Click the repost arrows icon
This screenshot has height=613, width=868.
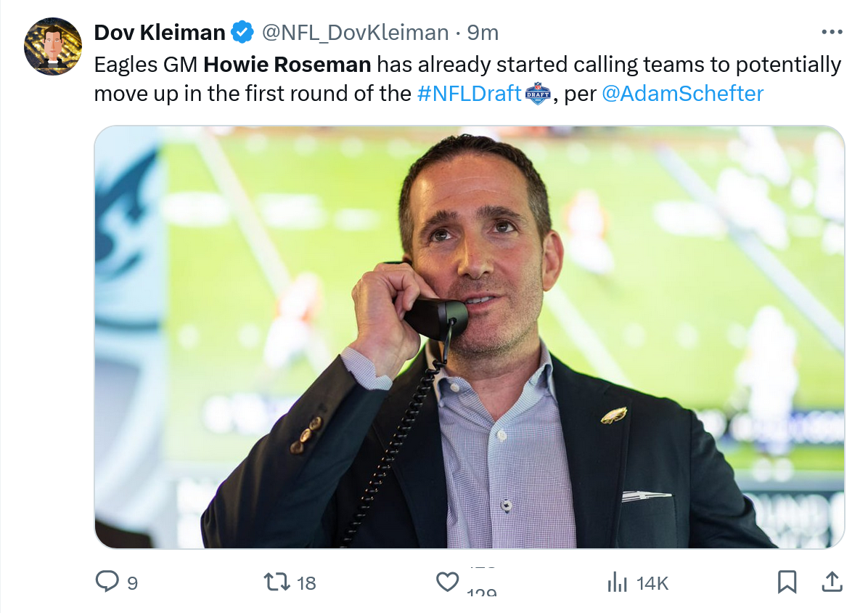(277, 582)
